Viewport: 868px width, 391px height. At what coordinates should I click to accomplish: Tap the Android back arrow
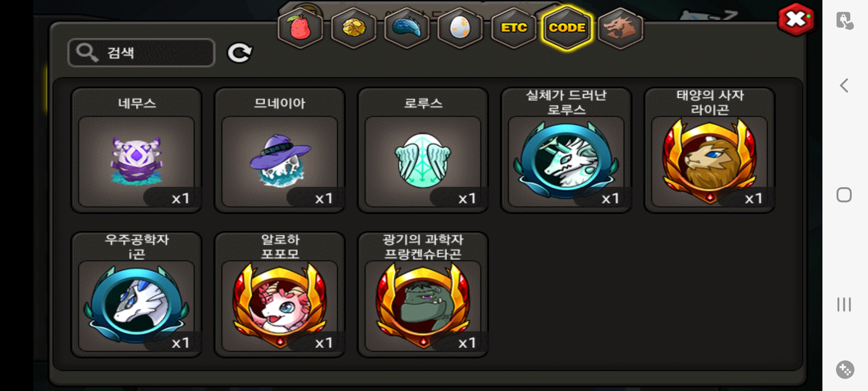[844, 86]
